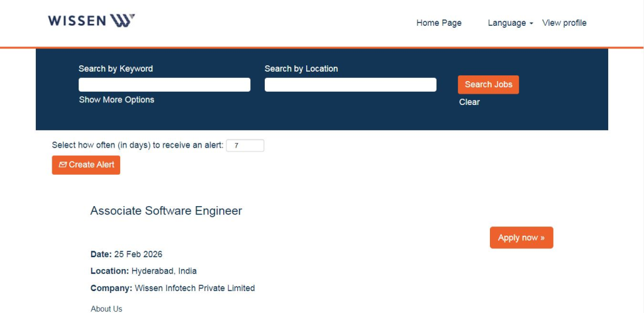
Task: Focus the Search by Keyword field
Action: (x=164, y=84)
